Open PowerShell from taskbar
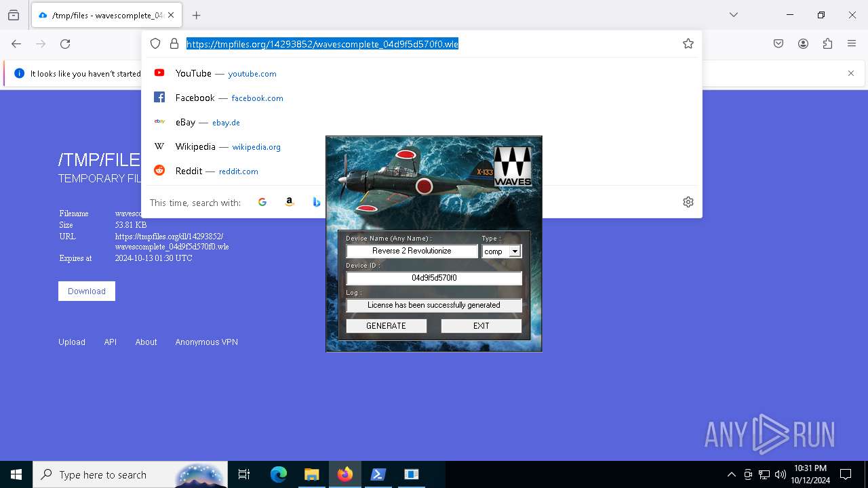The height and width of the screenshot is (488, 868). tap(378, 474)
